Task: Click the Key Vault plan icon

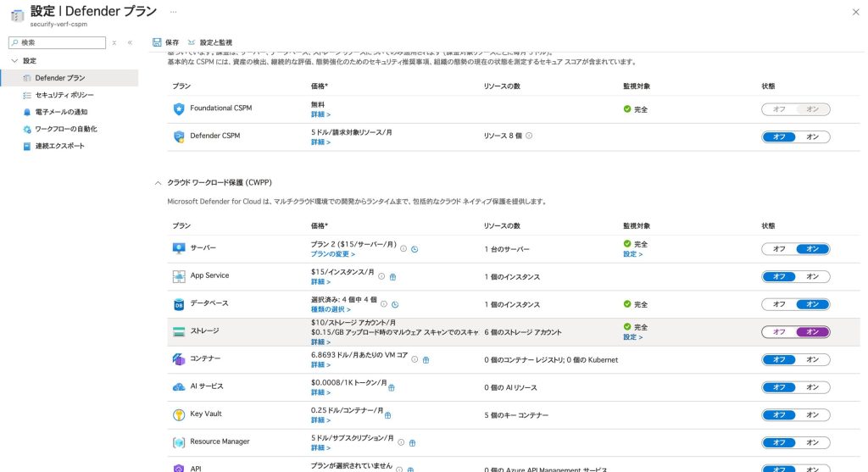Action: tap(179, 414)
